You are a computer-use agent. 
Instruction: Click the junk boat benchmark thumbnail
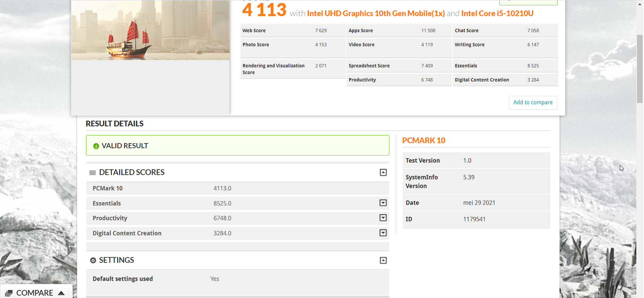(x=150, y=30)
